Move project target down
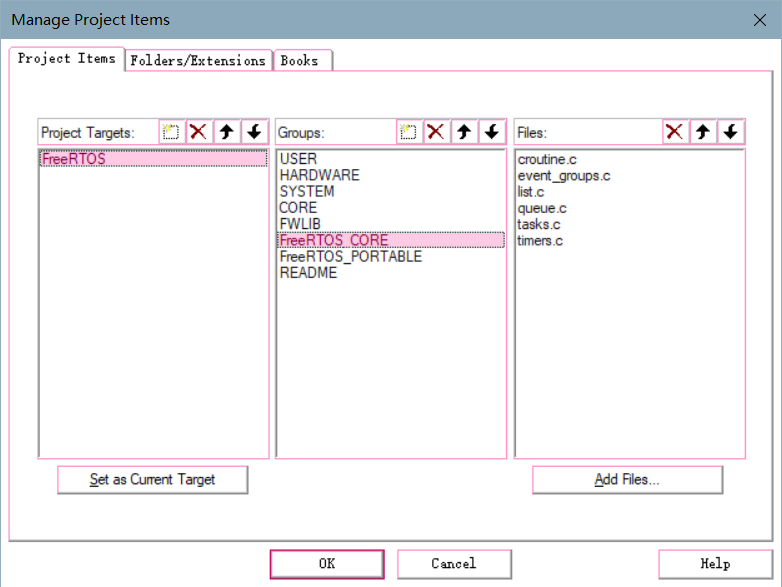This screenshot has width=782, height=587. point(255,132)
